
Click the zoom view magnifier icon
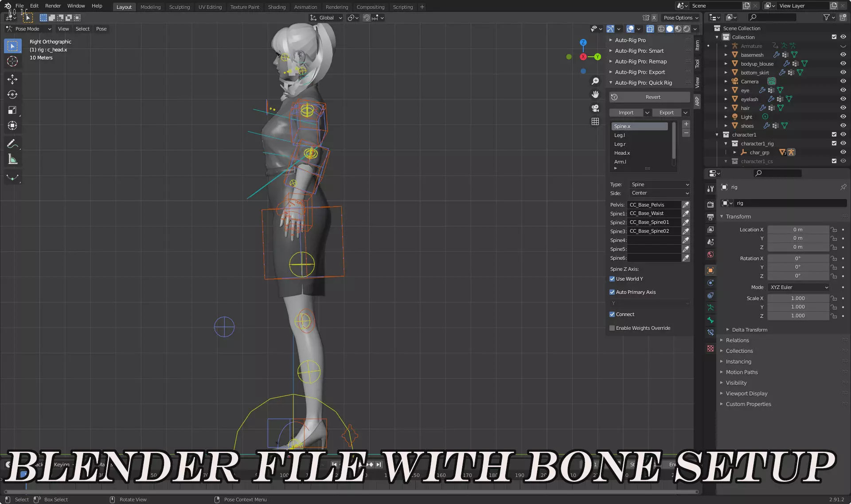point(595,81)
